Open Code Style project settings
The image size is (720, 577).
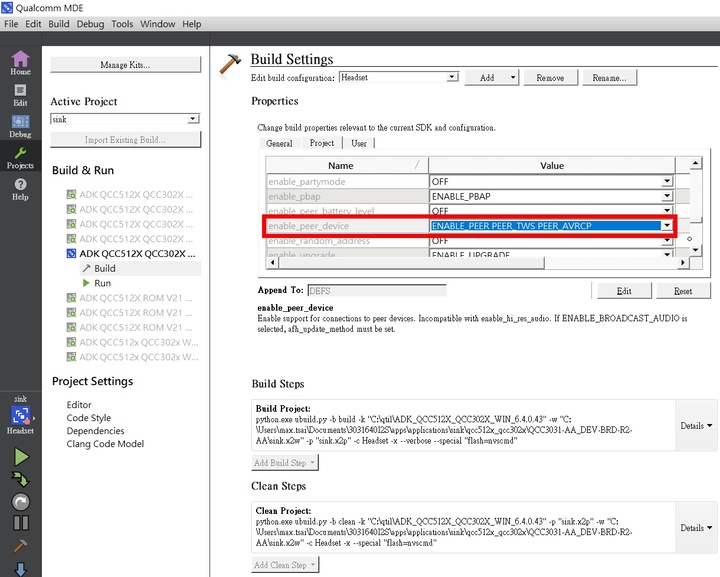coord(89,418)
